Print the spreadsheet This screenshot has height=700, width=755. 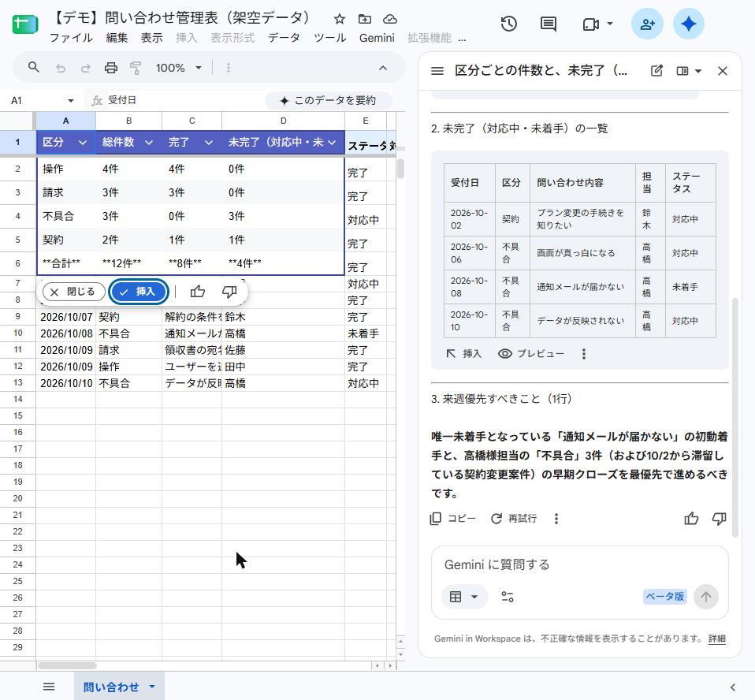pos(111,68)
